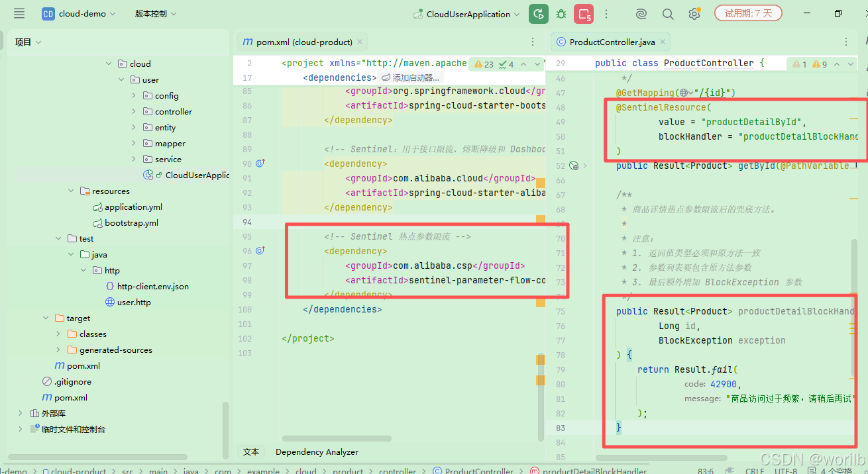Show the 23 warnings indicator in pom.xml
This screenshot has height=474, width=868.
[x=484, y=64]
